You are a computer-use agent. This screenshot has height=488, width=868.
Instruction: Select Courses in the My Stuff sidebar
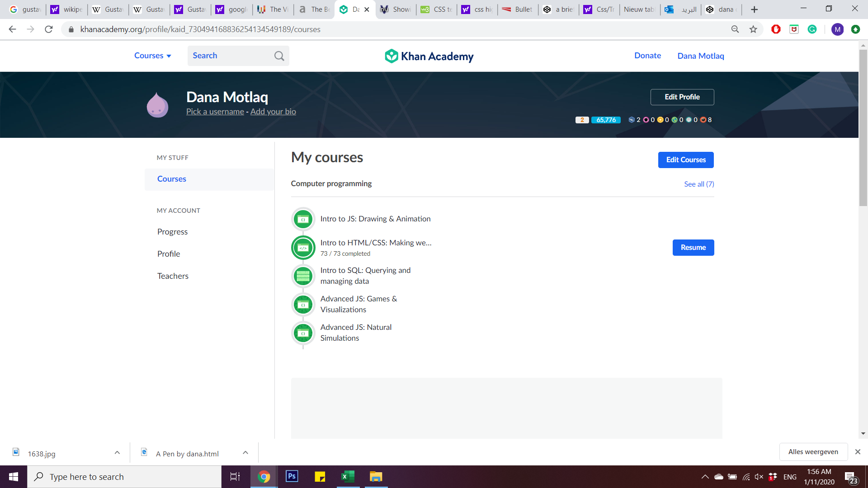(x=209, y=179)
